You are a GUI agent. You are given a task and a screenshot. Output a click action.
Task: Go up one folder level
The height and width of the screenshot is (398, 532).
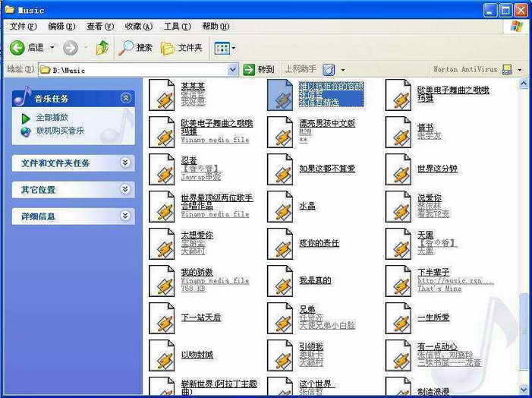click(x=102, y=48)
